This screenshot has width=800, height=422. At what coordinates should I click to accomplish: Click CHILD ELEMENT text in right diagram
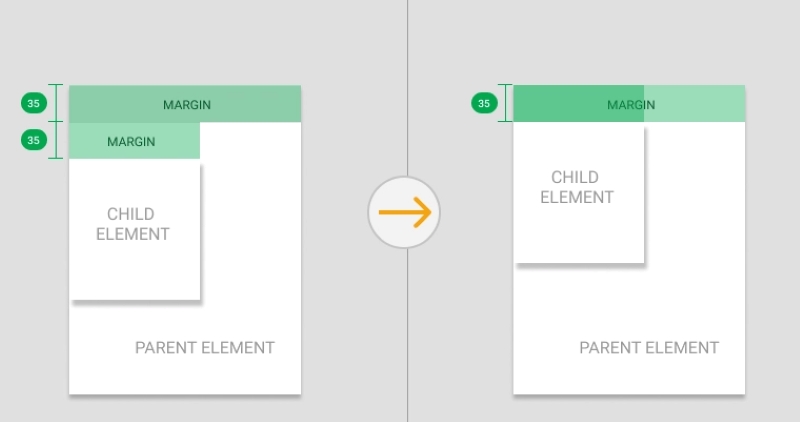[577, 187]
